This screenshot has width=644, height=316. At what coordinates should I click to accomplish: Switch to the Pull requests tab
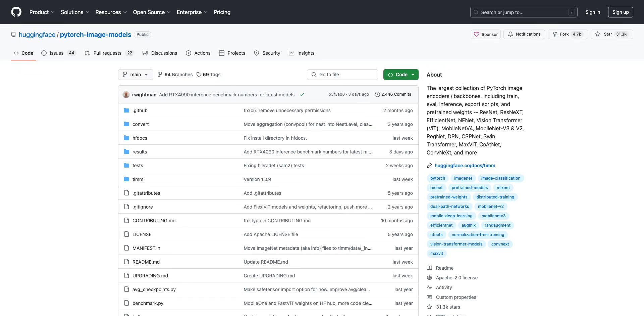(109, 53)
